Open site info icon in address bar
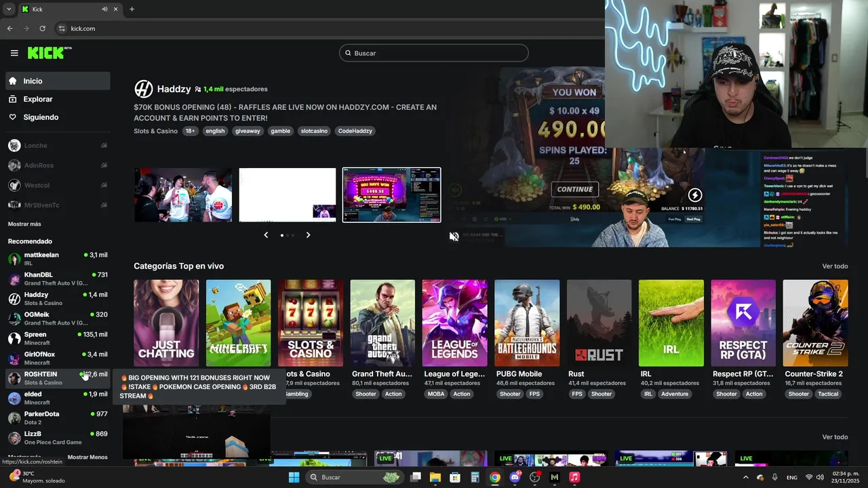 62,28
